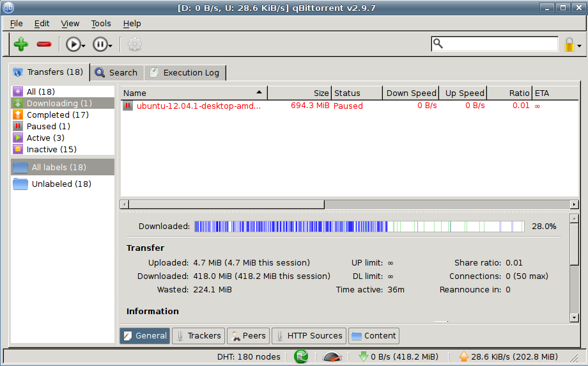The image size is (588, 366).
Task: Click the yellow padlock lock icon
Action: click(x=569, y=45)
